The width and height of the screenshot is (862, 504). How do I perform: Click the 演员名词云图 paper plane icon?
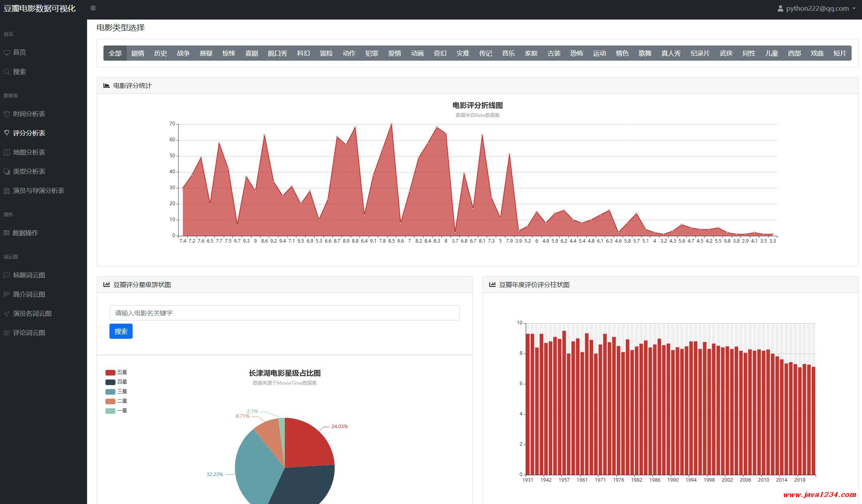point(7,314)
